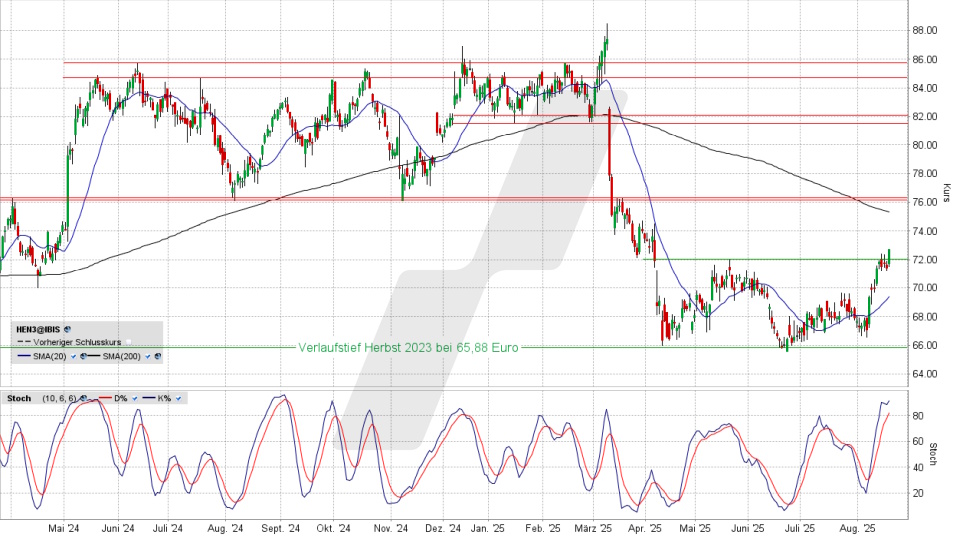The height and width of the screenshot is (540, 960).
Task: Uncheck the SMA(200) visibility checkbox
Action: (148, 356)
